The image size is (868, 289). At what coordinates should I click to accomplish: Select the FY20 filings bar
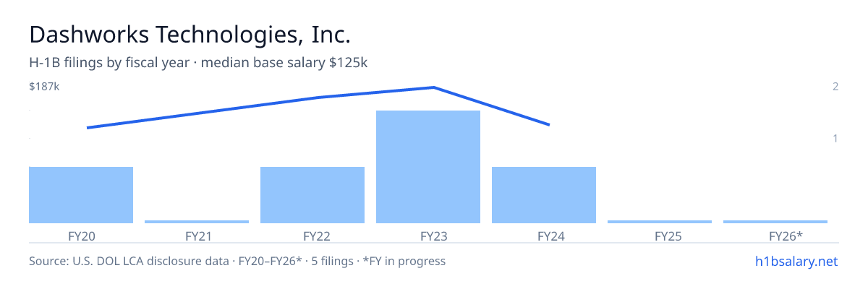tap(81, 195)
